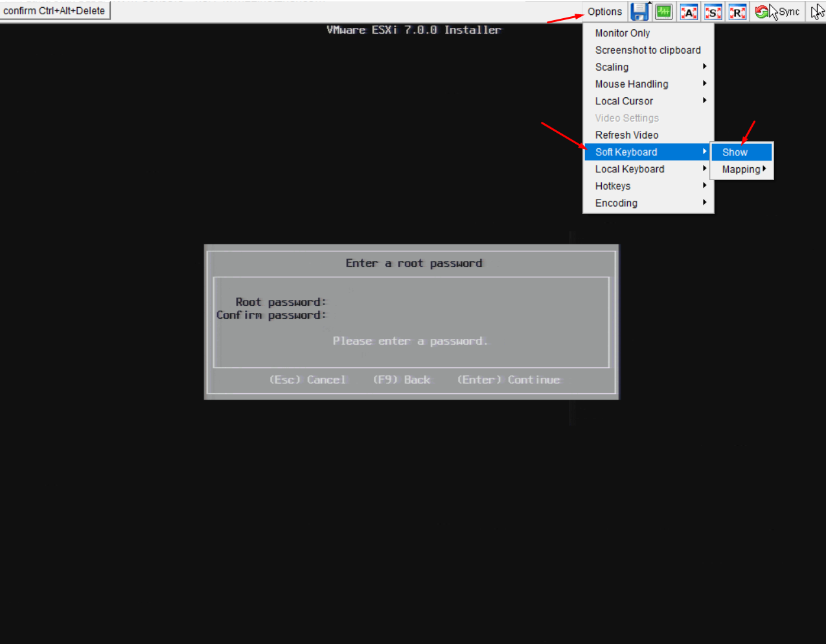Click the Sync mouse button
826x644 pixels.
[x=777, y=12]
